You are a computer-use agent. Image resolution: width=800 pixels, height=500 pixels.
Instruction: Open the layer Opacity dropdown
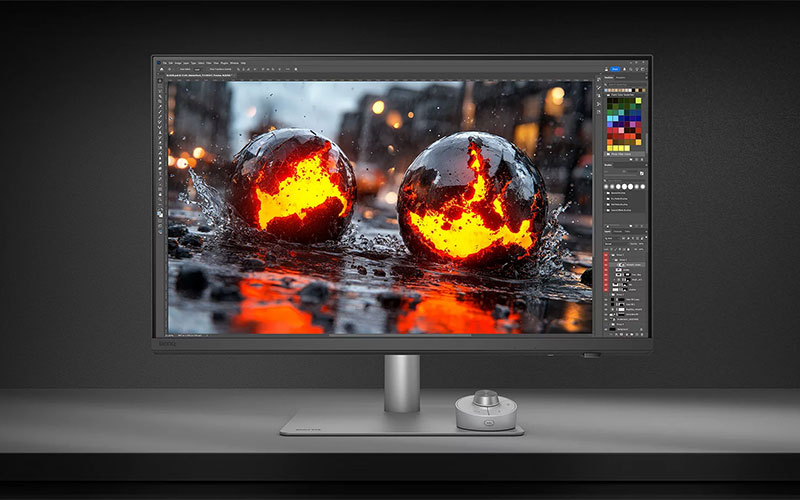(x=641, y=244)
